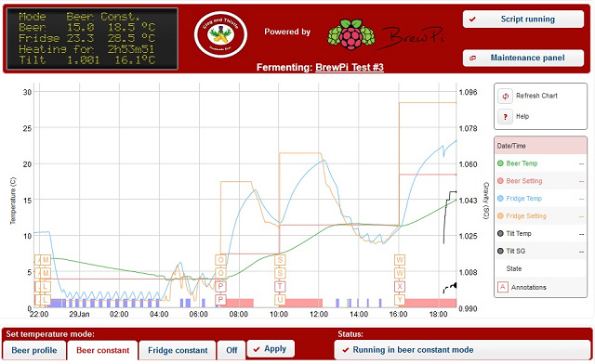Click the Date/Time legend header
Viewport: 595px width, 364px height.
coord(540,146)
